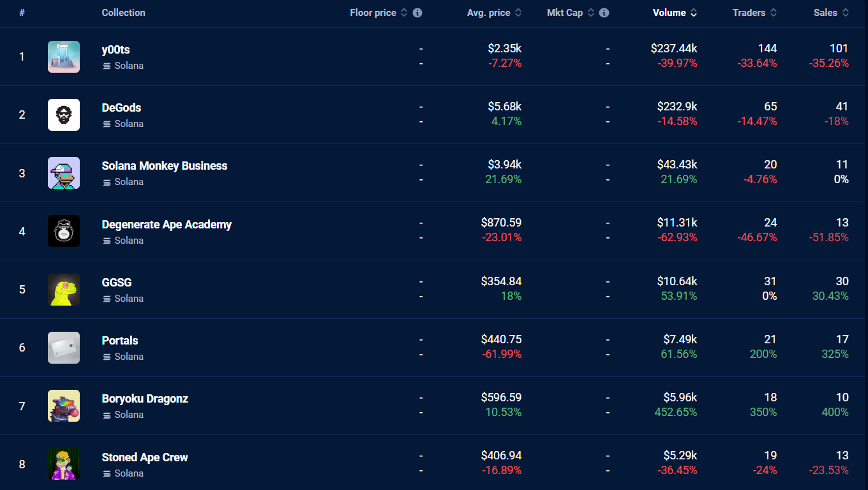
Task: Open the Boryoku Dragonz collection link
Action: 145,399
